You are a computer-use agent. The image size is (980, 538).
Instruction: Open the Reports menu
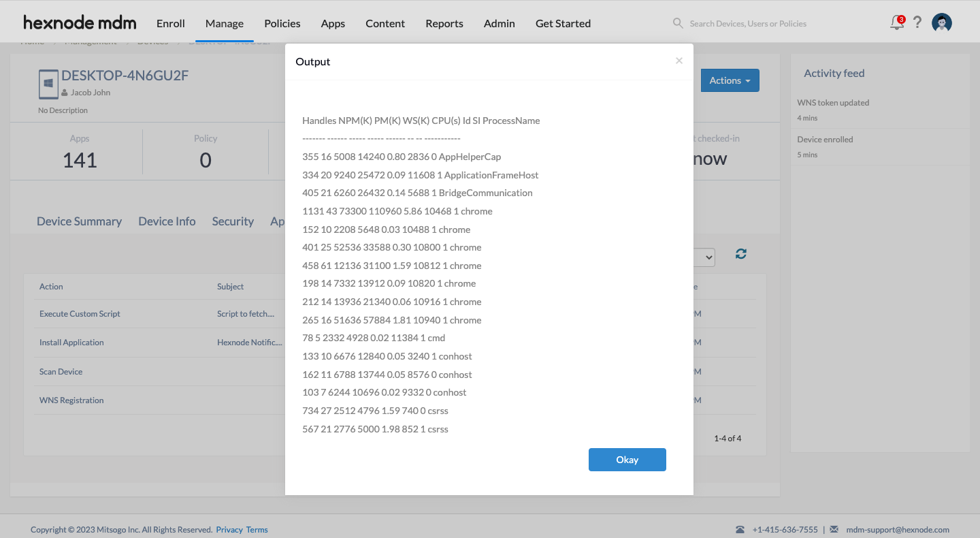pyautogui.click(x=444, y=23)
